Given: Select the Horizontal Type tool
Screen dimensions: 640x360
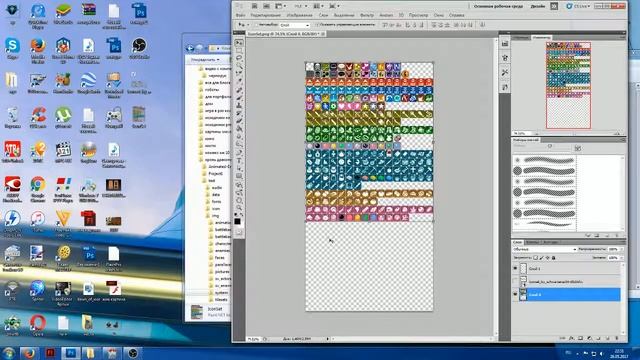Looking at the screenshot, I should pyautogui.click(x=239, y=160).
